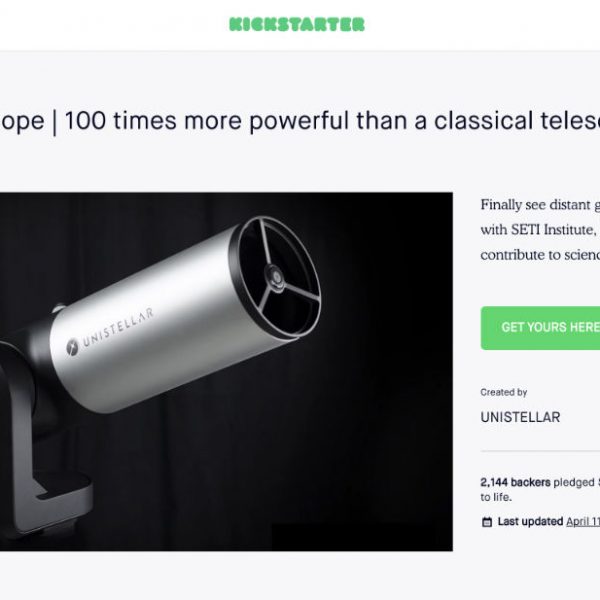Open the April 11 last updated link
Screen dimensions: 600x600
tap(583, 522)
